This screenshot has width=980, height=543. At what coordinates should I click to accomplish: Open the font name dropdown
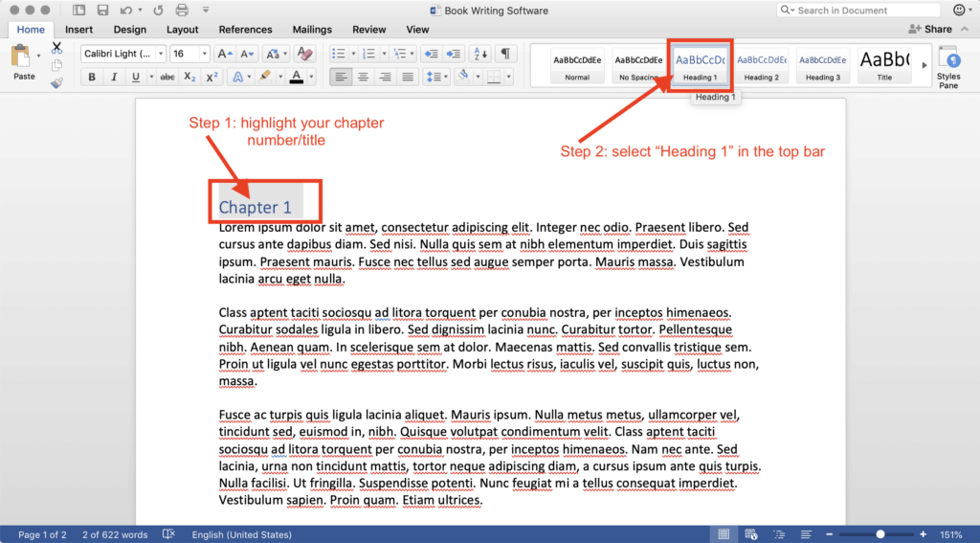coord(161,54)
